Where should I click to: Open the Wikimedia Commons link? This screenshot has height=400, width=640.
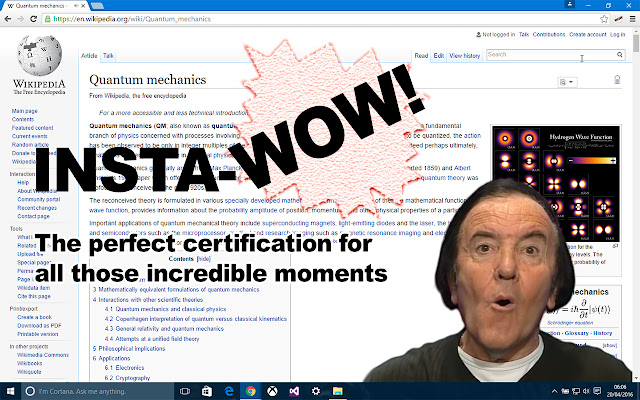[x=43, y=355]
